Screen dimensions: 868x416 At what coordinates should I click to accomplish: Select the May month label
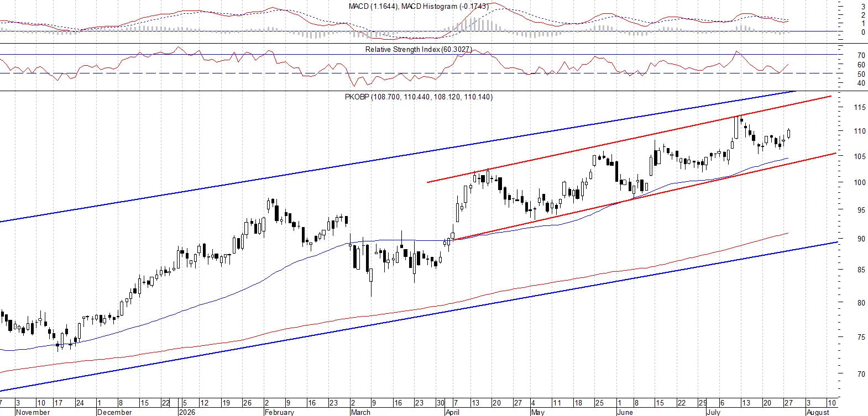(x=537, y=412)
